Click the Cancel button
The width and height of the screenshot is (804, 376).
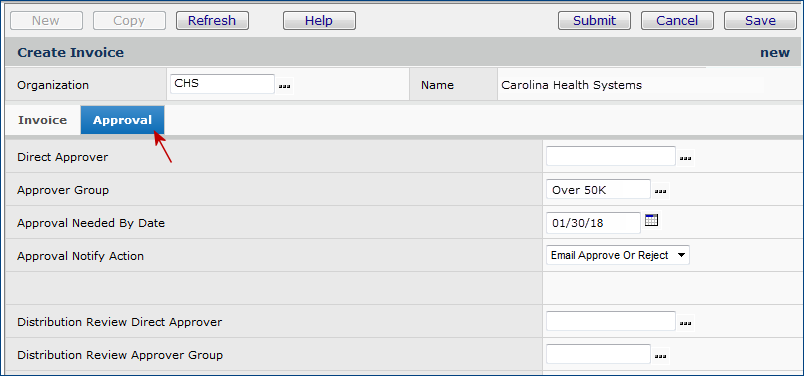pyautogui.click(x=677, y=21)
